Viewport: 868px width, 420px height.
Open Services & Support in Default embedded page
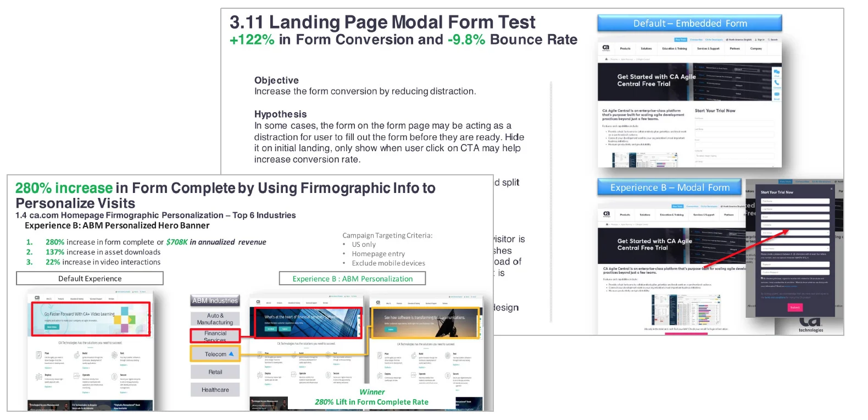pos(708,48)
